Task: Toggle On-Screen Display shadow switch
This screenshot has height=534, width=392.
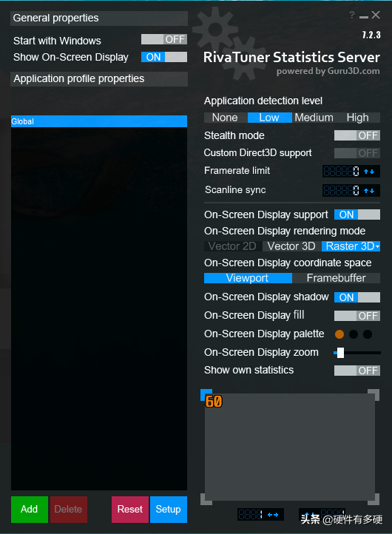Action: tap(357, 297)
